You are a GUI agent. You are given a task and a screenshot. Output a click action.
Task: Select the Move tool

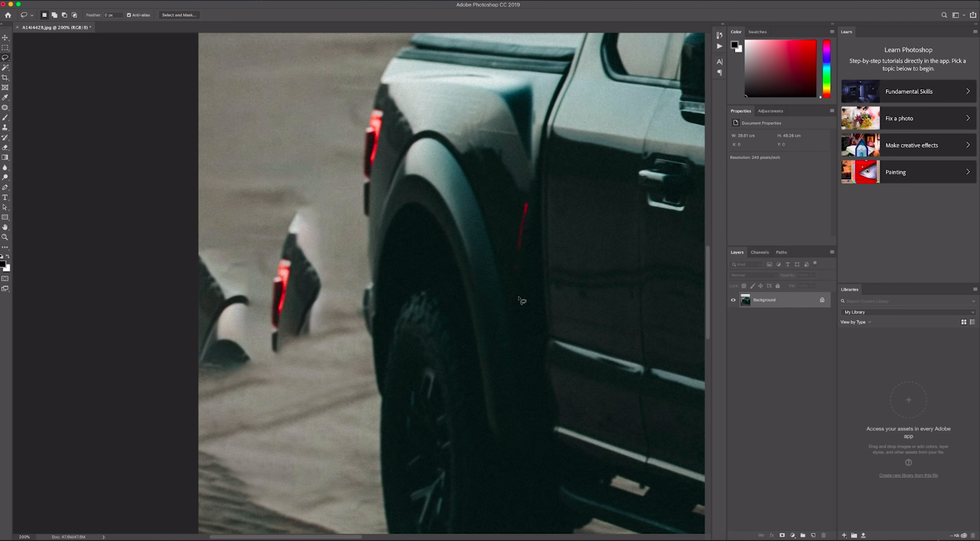pyautogui.click(x=5, y=38)
